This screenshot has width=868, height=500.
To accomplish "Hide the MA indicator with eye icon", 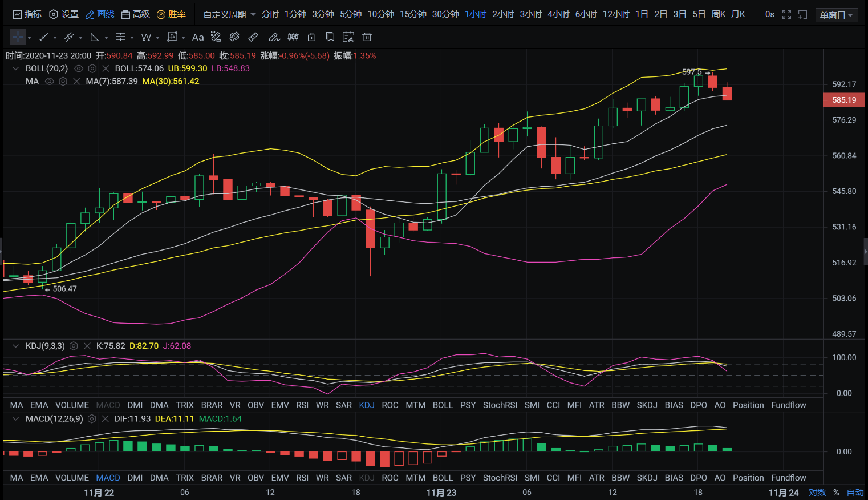I will tap(50, 82).
